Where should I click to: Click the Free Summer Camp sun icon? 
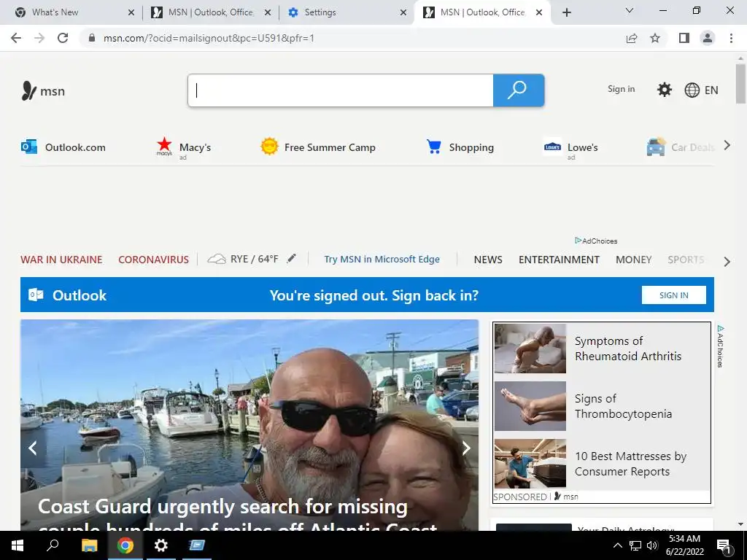click(269, 146)
